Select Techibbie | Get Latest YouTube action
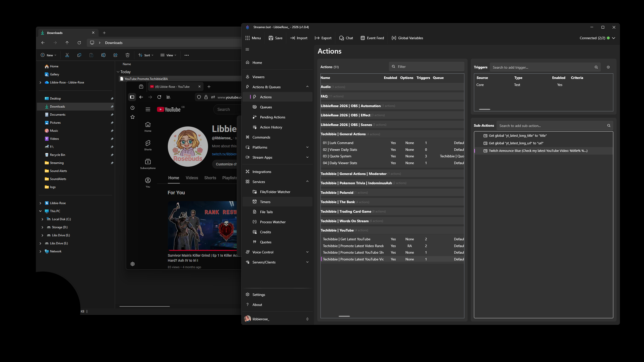This screenshot has width=644, height=362. [x=392, y=239]
